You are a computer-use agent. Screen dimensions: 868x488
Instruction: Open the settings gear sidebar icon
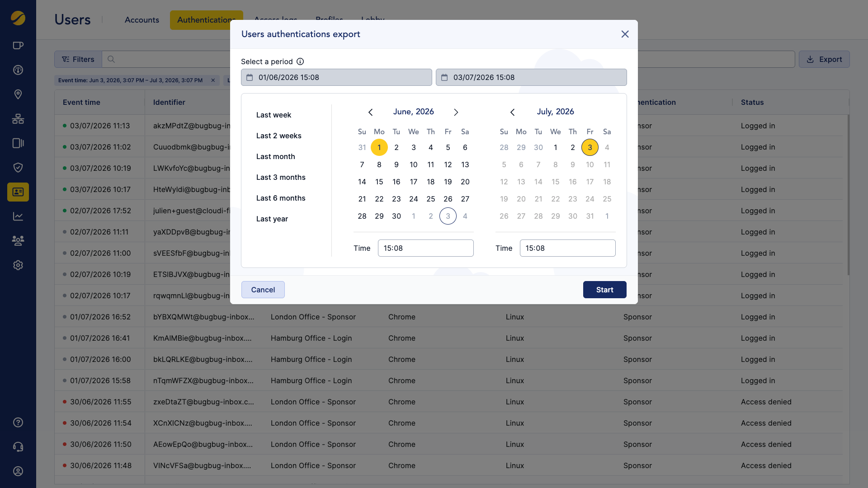click(x=18, y=265)
